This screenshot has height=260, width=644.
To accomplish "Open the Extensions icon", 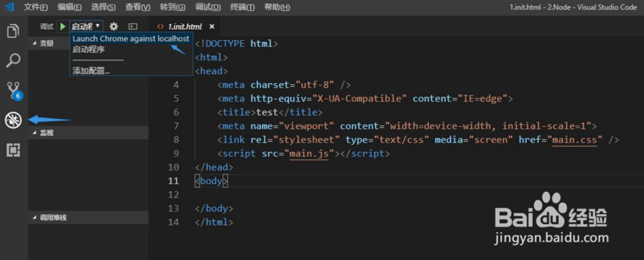I will [x=13, y=150].
